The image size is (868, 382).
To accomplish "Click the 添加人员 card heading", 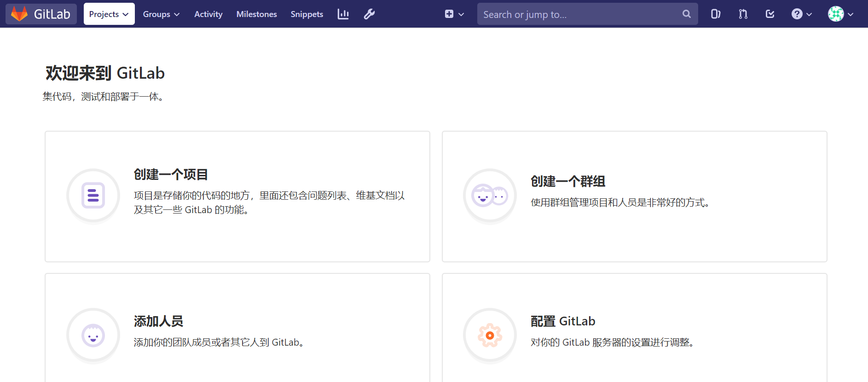I will 158,321.
